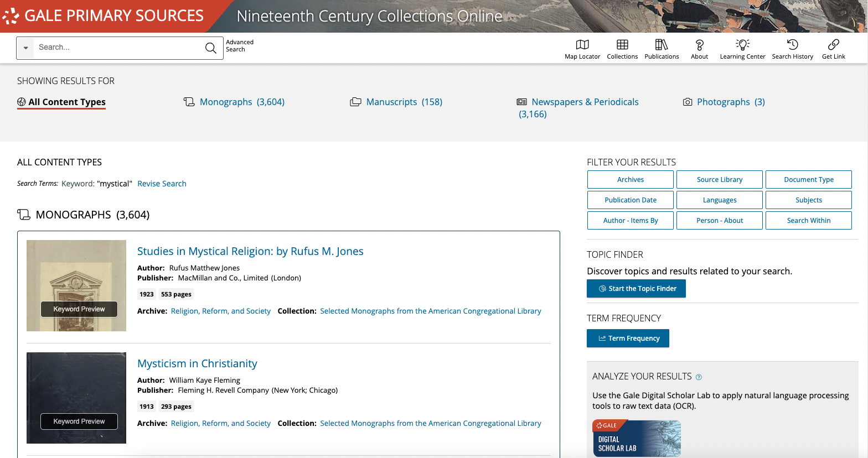This screenshot has width=868, height=458.
Task: Click the "293 pages" tag
Action: click(x=176, y=407)
